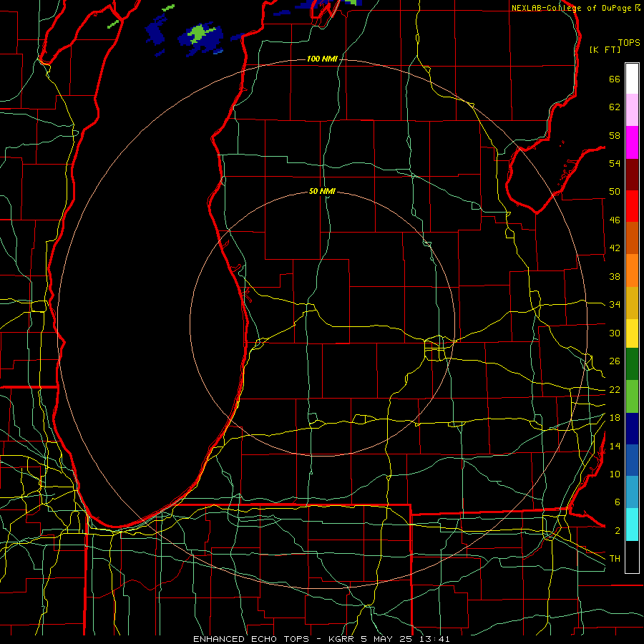Screen dimensions: 644x644
Task: Click the green echo top core over the lake
Action: tap(200, 34)
